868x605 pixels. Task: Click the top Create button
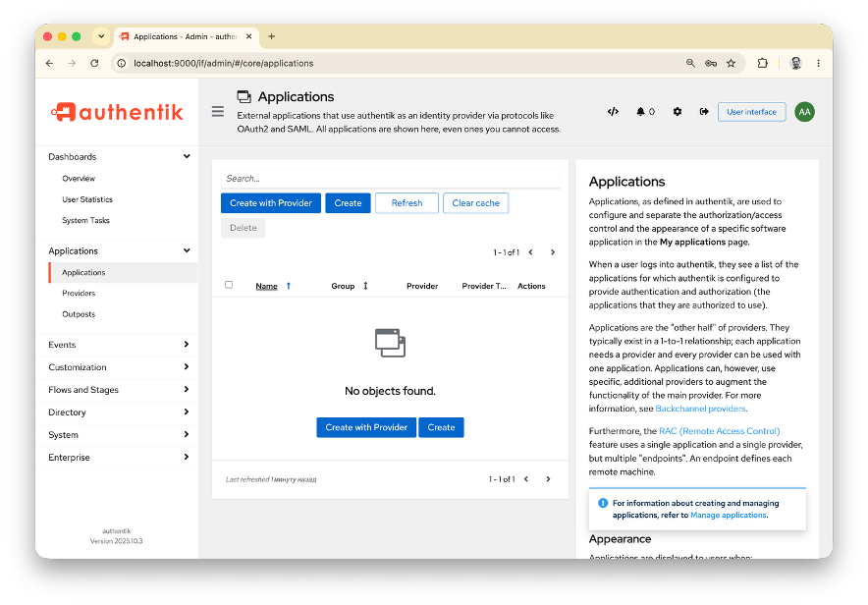pos(348,203)
